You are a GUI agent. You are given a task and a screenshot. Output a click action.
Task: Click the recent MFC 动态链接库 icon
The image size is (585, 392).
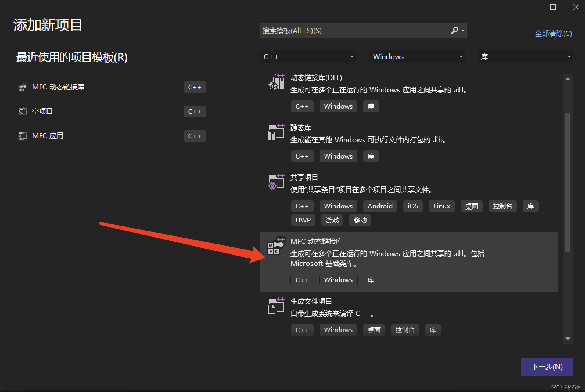[x=22, y=87]
